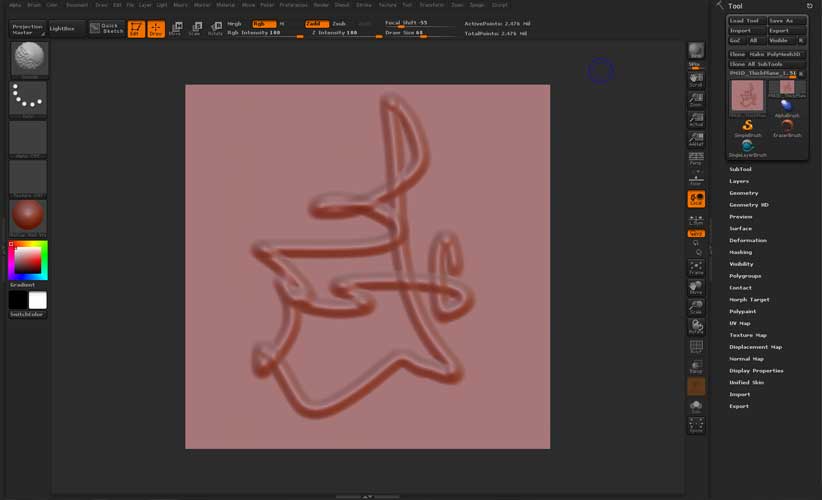Viewport: 822px width, 500px height.
Task: Select the EraserBrush tool icon
Action: pos(787,128)
